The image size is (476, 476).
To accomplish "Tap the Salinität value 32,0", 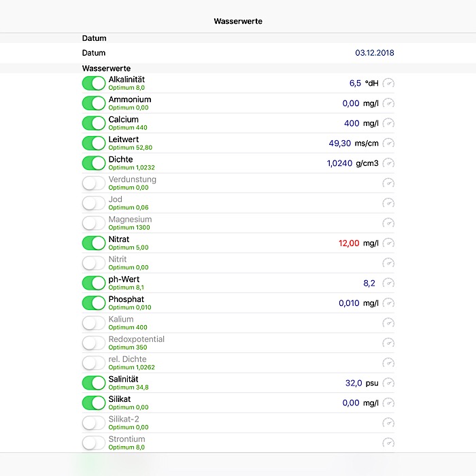I will click(354, 384).
